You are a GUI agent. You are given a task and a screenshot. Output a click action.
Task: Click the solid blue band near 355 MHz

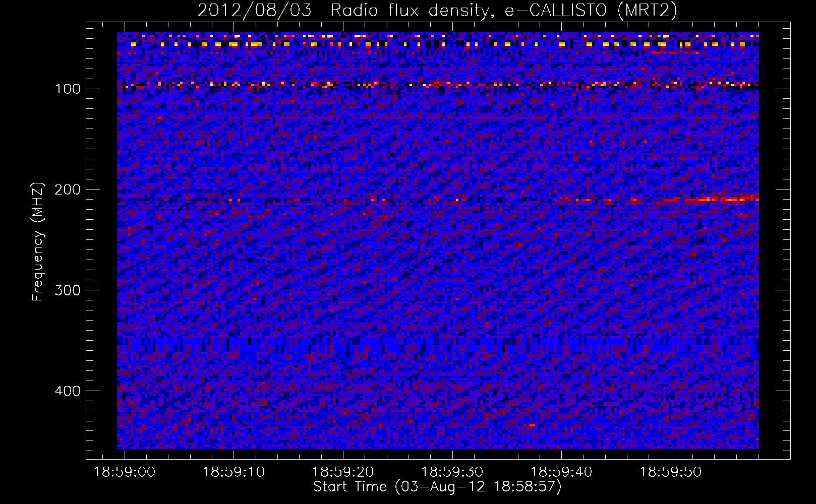click(438, 345)
